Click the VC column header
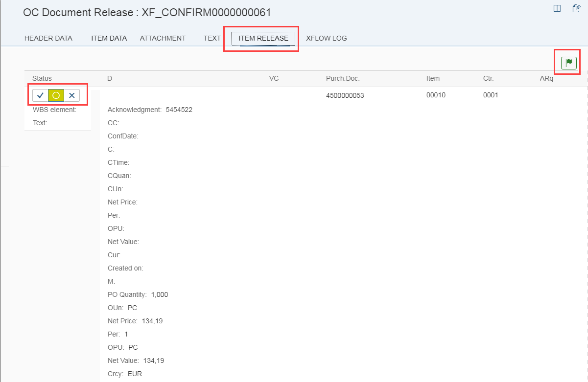 (274, 78)
